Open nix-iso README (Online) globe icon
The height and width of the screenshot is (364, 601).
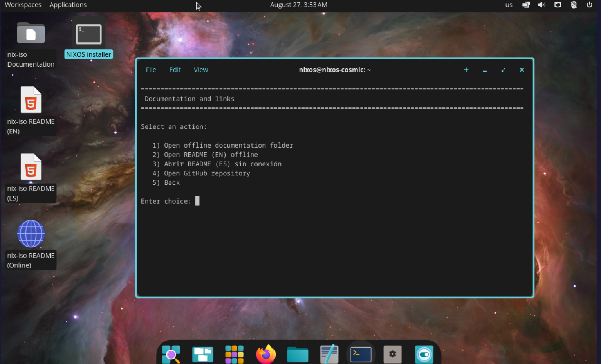(31, 234)
